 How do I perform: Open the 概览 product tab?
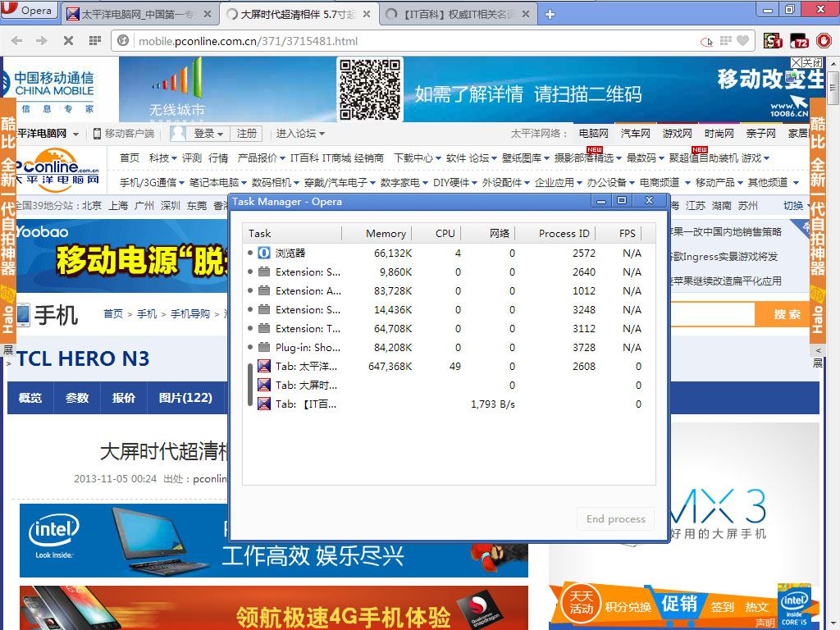30,398
